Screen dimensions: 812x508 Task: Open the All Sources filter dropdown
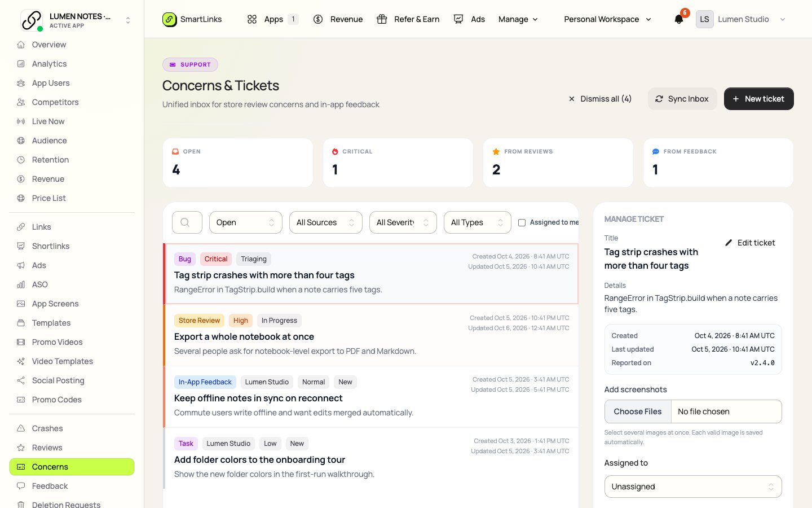tap(326, 222)
